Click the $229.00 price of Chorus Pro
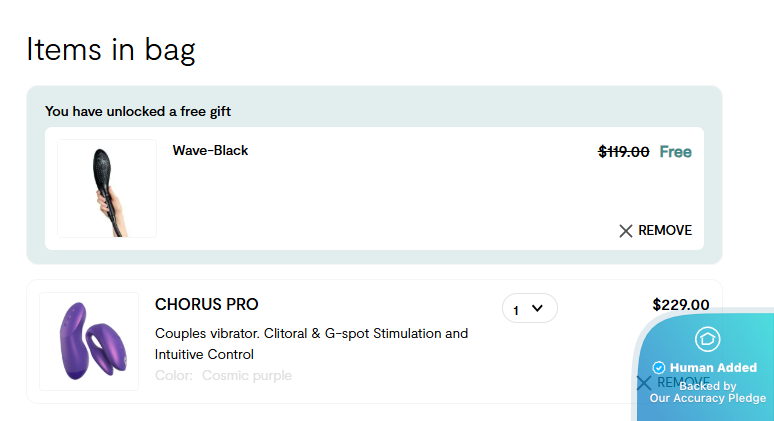Screen dimensions: 774x421 tap(681, 305)
